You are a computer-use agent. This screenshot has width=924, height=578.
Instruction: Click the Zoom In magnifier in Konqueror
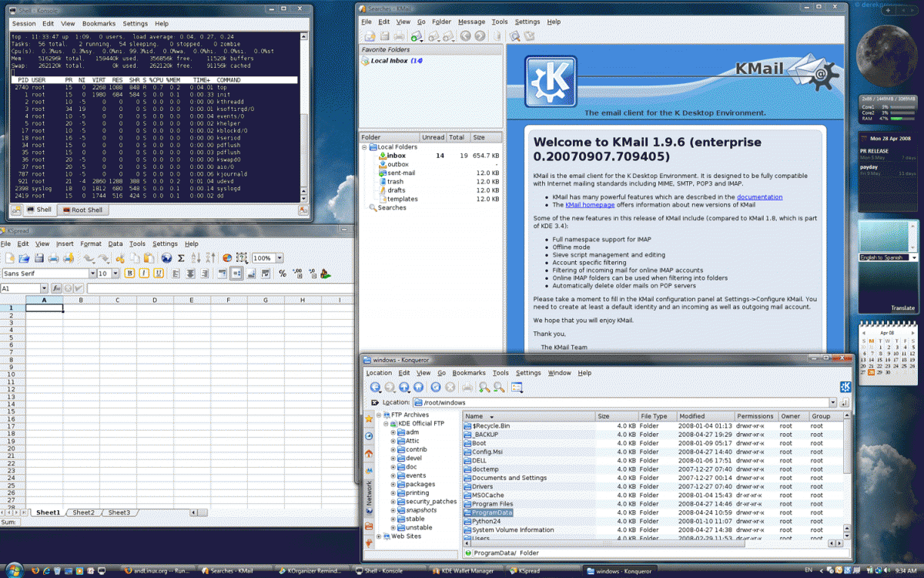pos(484,388)
